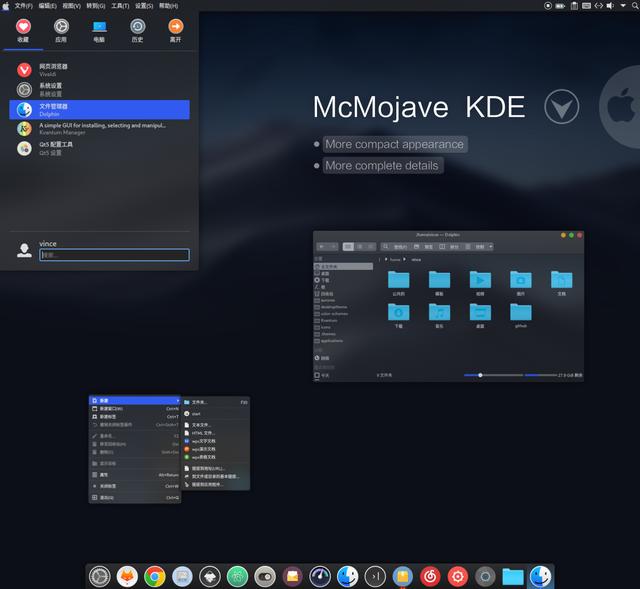The height and width of the screenshot is (589, 640).
Task: Switch Dolphin to compact view mode
Action: point(360,247)
